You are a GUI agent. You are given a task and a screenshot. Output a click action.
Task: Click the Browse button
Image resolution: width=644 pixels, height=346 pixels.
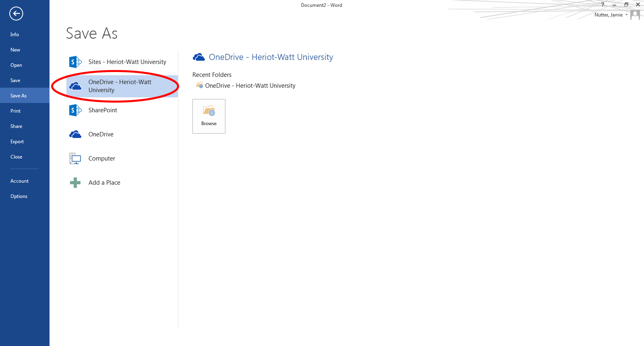coord(209,116)
